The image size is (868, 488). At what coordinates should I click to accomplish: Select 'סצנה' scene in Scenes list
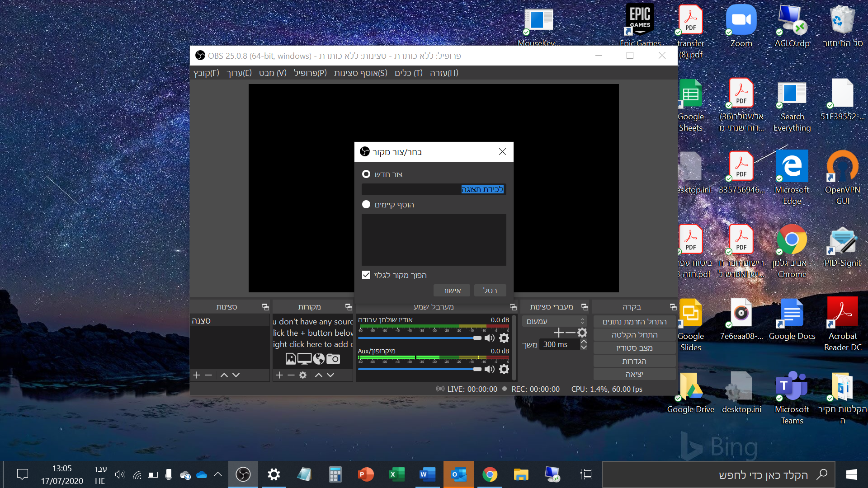click(230, 320)
